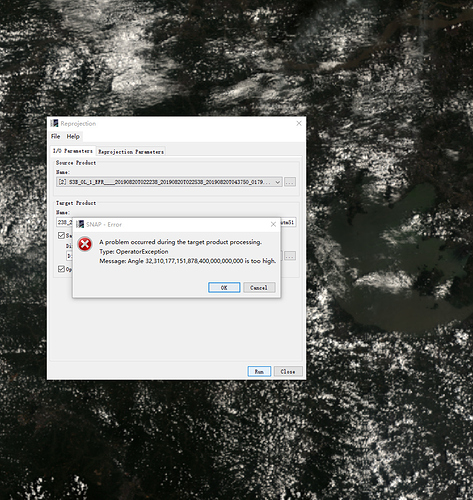Viewport: 473px width, 500px height.
Task: Browse for a target directory with the ... button
Action: click(290, 256)
